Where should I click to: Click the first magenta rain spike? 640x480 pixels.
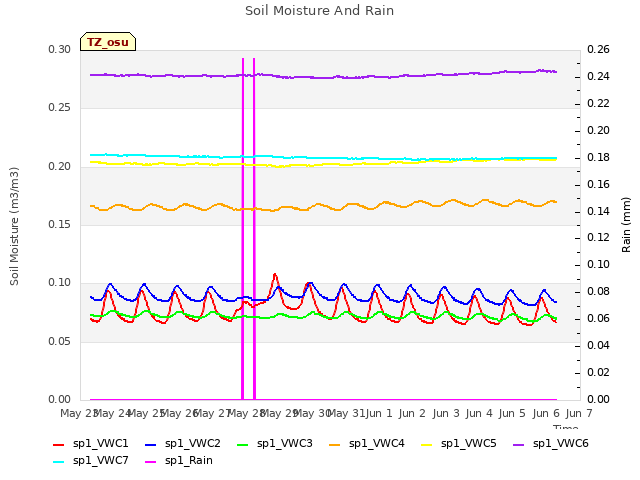click(x=243, y=229)
